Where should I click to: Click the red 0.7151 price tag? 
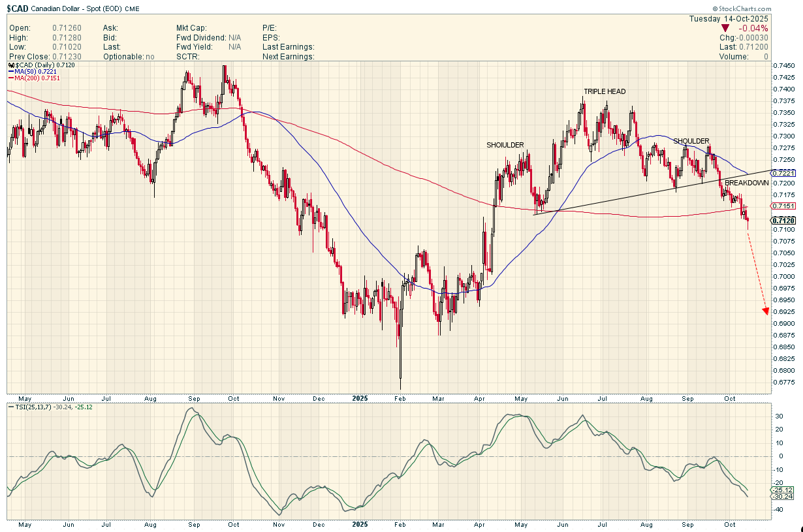783,206
